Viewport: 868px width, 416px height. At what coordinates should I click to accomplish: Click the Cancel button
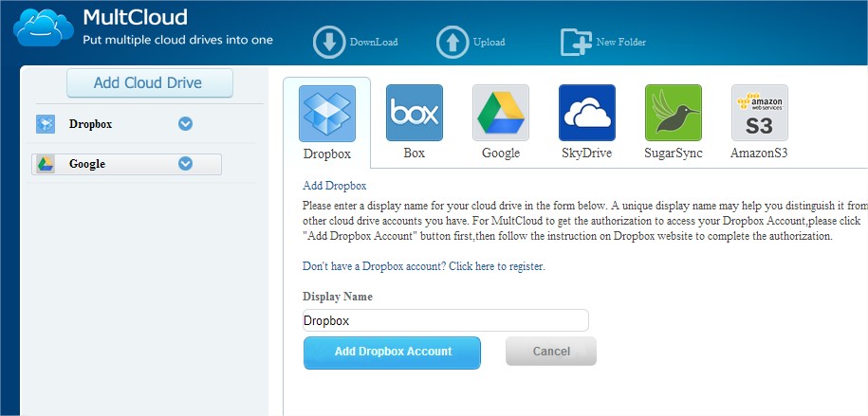(551, 352)
